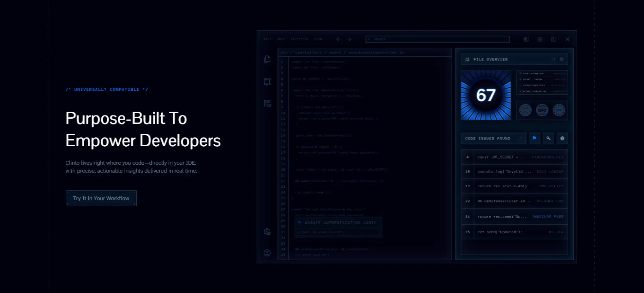Click the file path breadcrumb userAccessController.js

click(376, 53)
